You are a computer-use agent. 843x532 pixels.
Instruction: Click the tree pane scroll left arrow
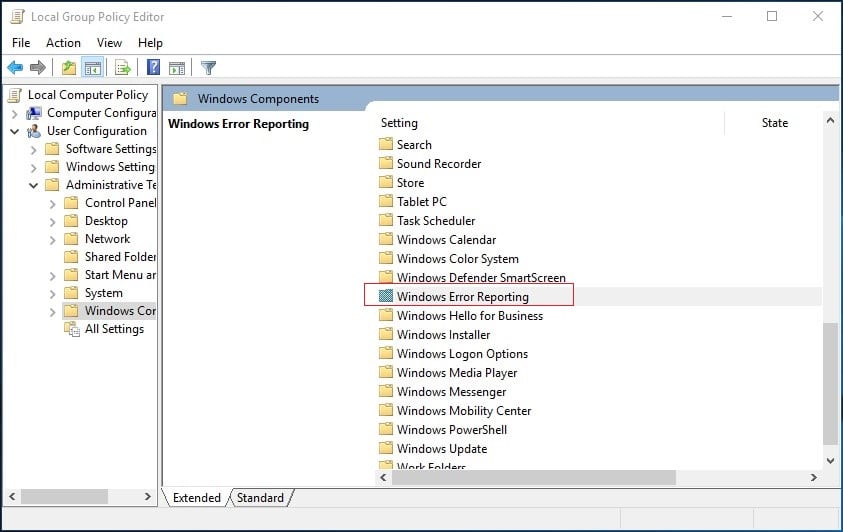coord(12,497)
